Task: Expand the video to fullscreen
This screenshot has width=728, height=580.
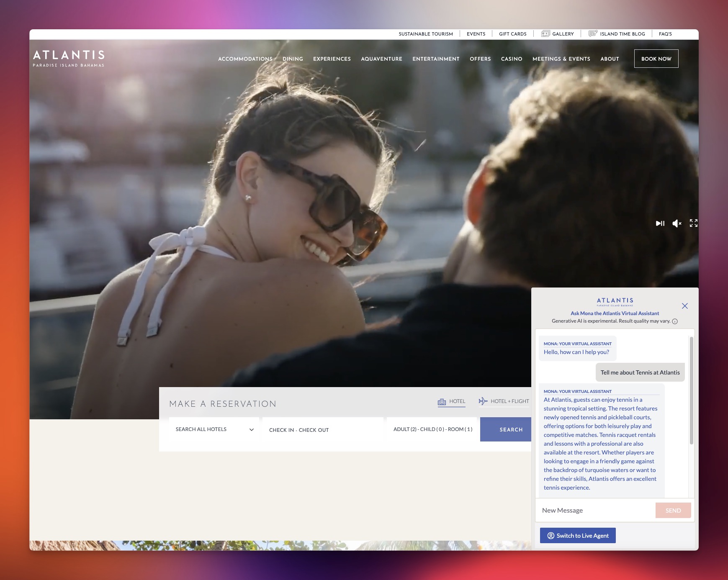Action: point(694,223)
